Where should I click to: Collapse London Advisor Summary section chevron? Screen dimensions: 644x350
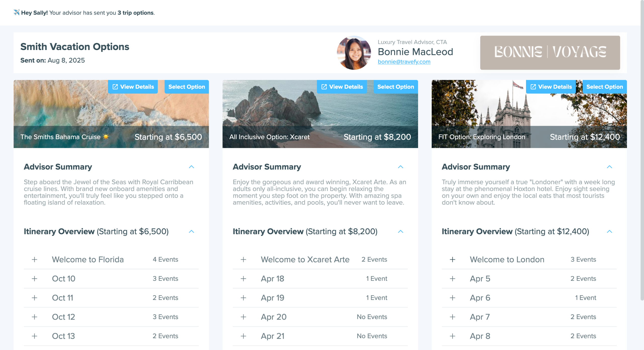(609, 167)
